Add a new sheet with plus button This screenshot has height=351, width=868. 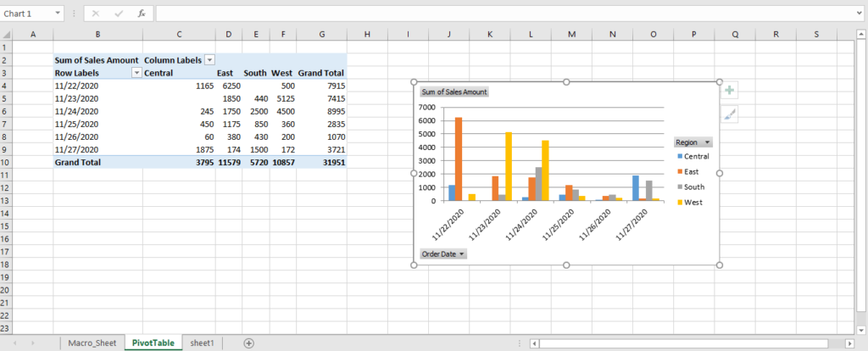tap(248, 343)
